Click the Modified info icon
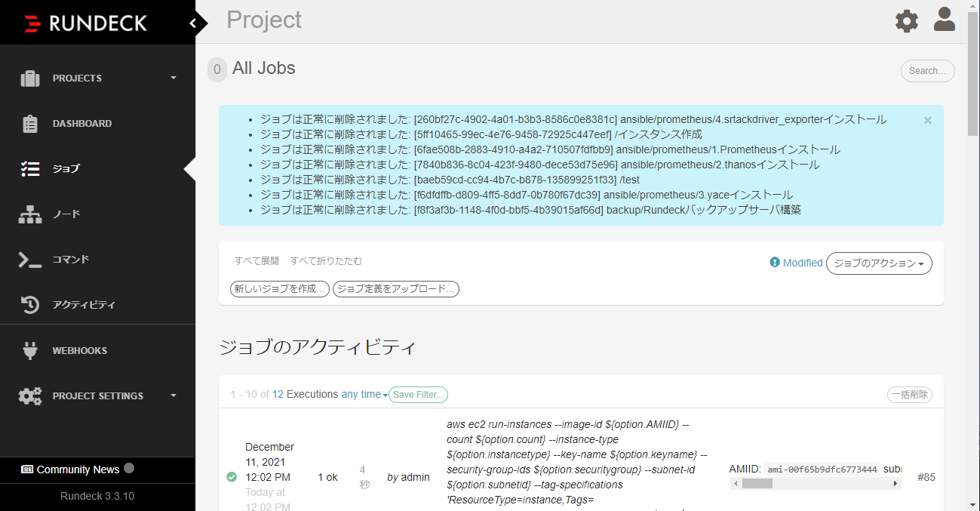 tap(774, 263)
